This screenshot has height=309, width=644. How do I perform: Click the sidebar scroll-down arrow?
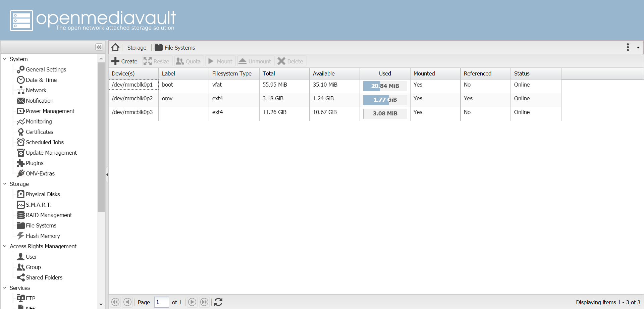pyautogui.click(x=101, y=304)
